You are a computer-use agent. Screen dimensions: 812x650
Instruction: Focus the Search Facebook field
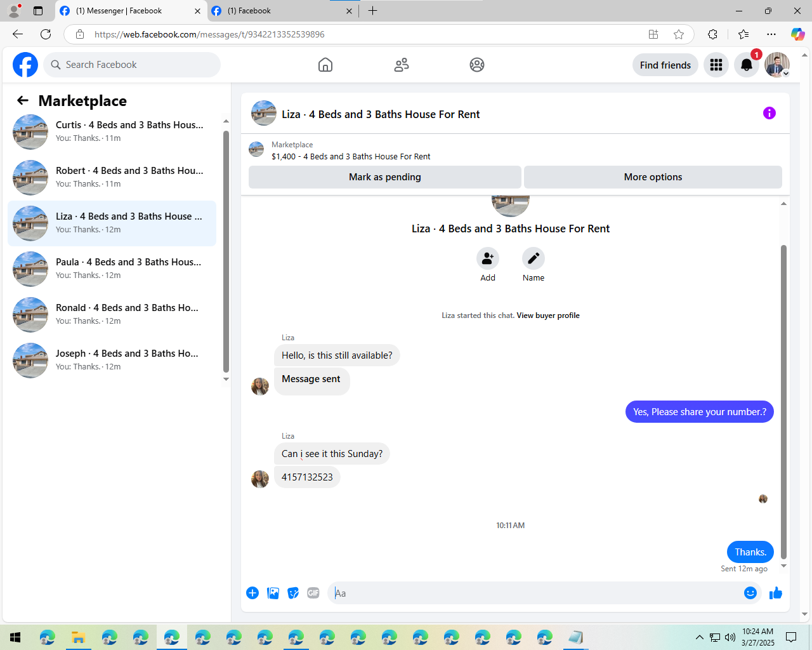tap(132, 65)
